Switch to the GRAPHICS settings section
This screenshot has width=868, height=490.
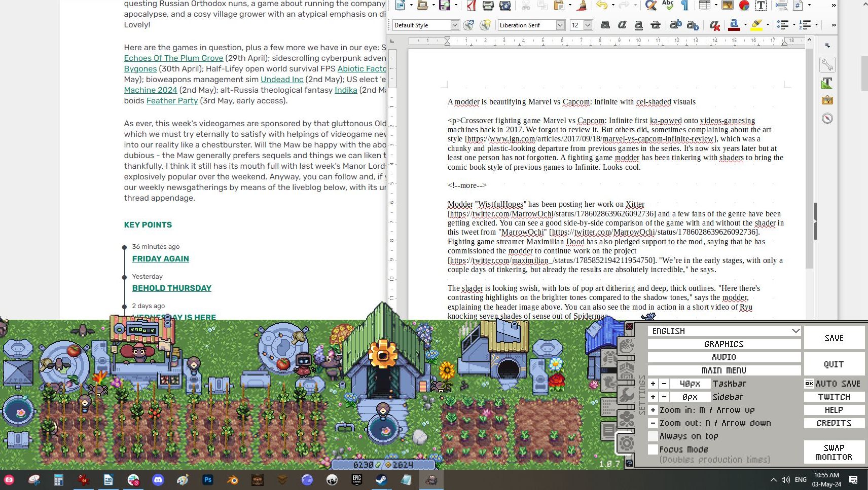click(724, 344)
